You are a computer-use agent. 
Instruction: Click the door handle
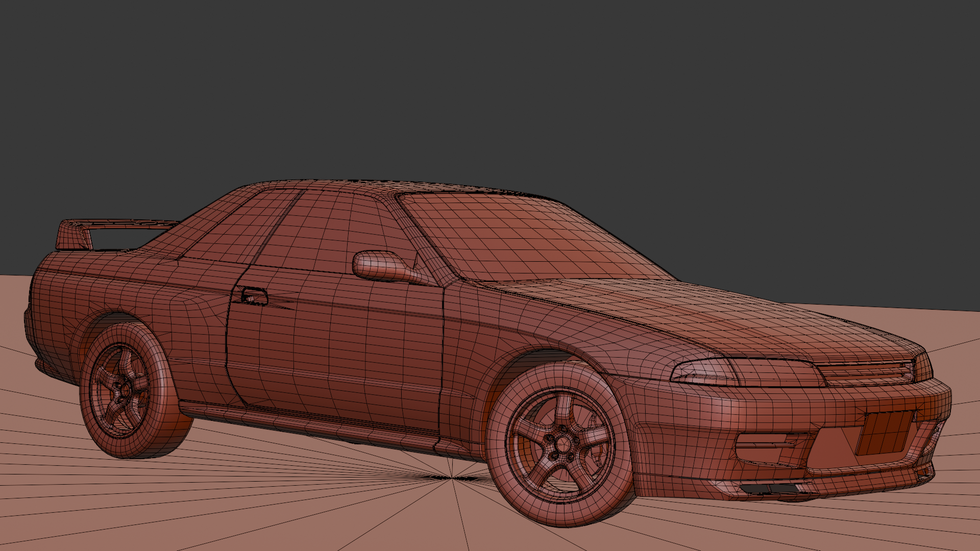point(254,296)
